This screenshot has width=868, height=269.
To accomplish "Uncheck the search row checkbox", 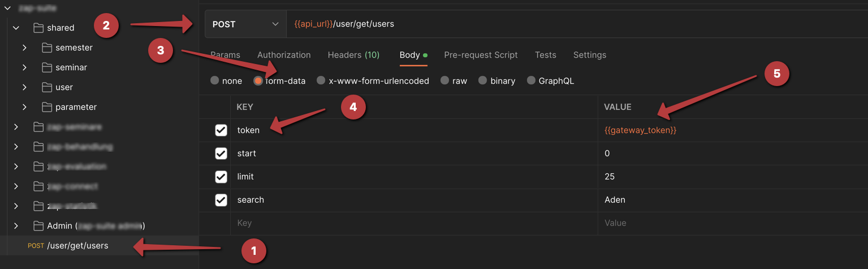I will (x=221, y=200).
